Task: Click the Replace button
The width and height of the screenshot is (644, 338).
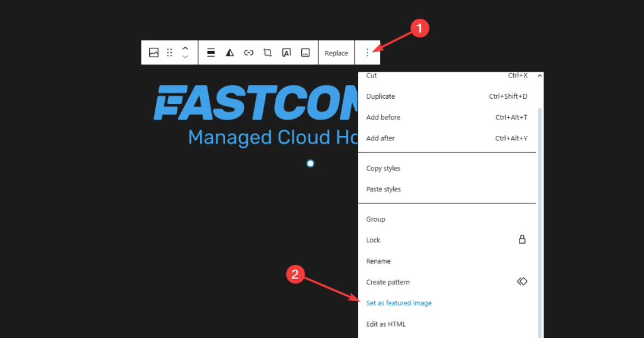Action: [x=336, y=53]
